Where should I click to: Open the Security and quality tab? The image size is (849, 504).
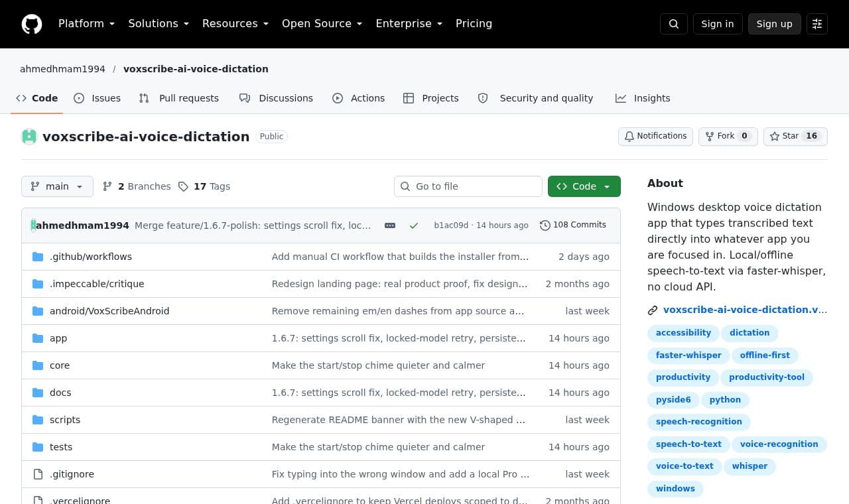click(x=536, y=98)
